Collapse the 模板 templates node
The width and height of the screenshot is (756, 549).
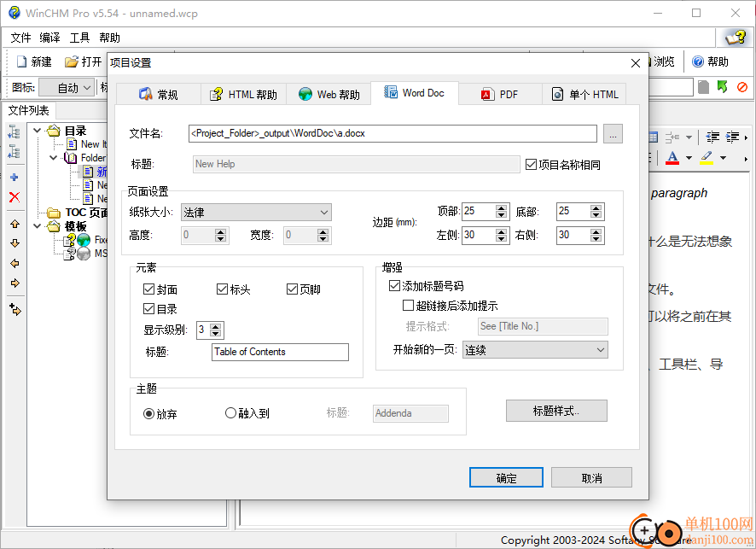pyautogui.click(x=38, y=225)
